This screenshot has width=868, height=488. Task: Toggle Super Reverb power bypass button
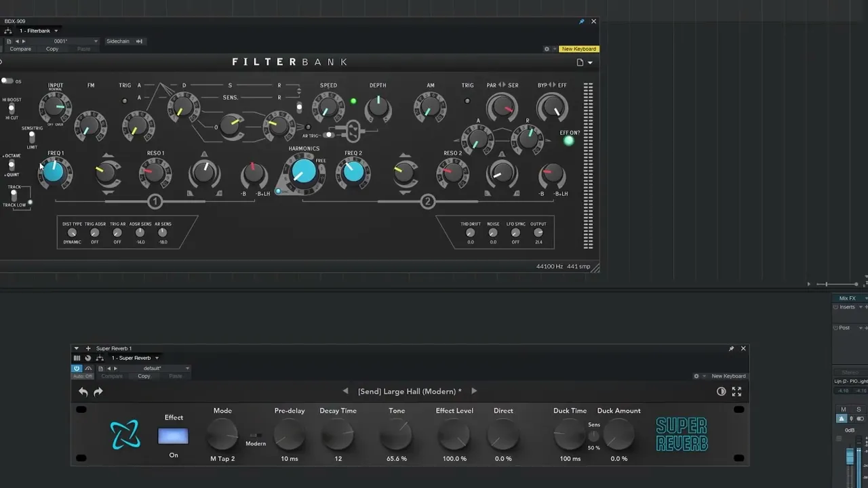point(77,369)
